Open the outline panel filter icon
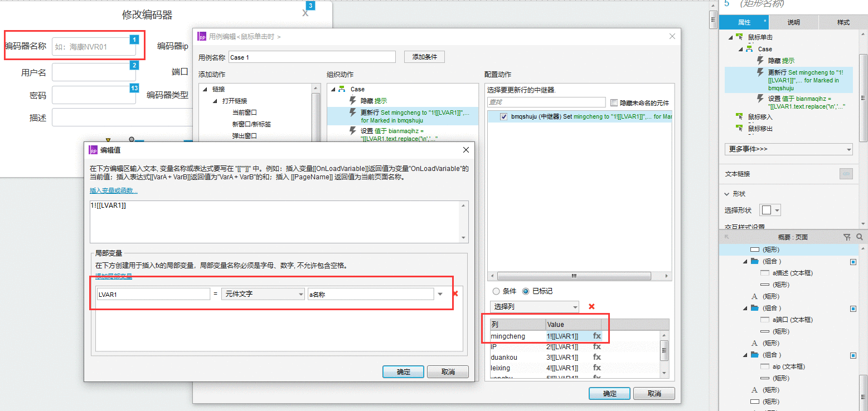 [847, 237]
